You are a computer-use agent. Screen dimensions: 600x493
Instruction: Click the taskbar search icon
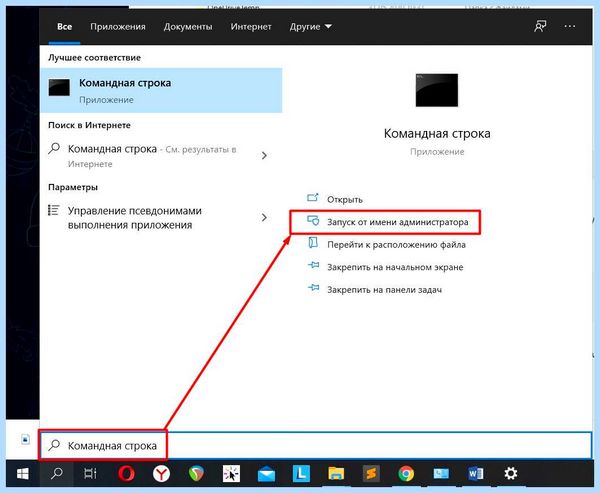pos(57,474)
